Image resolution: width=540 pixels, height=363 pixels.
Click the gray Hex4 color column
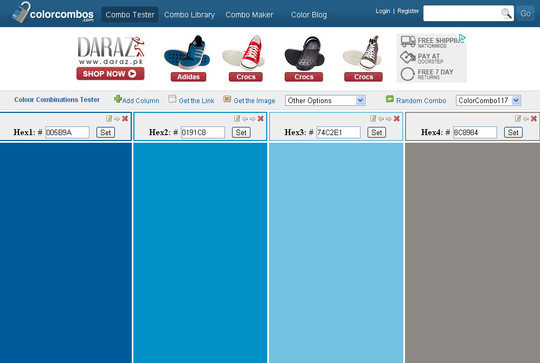472,253
